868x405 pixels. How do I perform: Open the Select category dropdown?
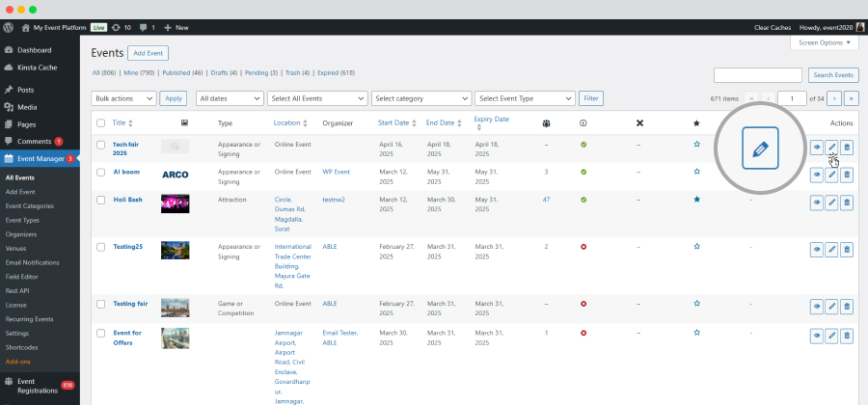point(421,98)
